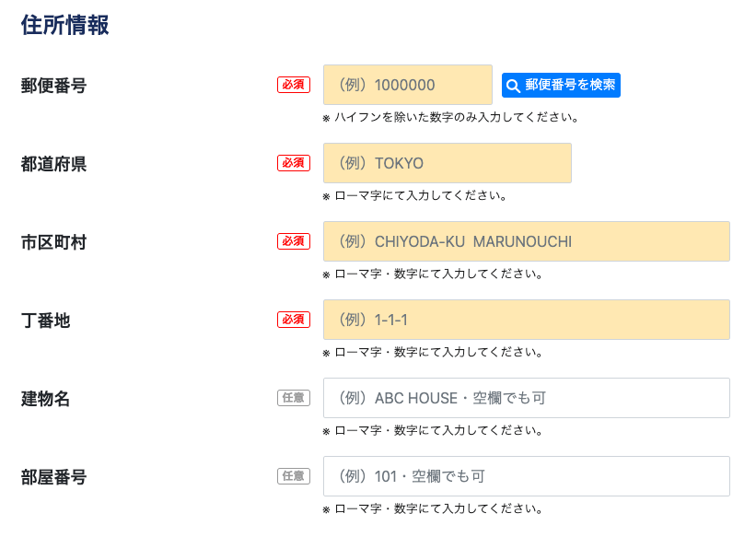Click the gray 任意 badge beside 建物名
The height and width of the screenshot is (537, 756).
click(294, 398)
